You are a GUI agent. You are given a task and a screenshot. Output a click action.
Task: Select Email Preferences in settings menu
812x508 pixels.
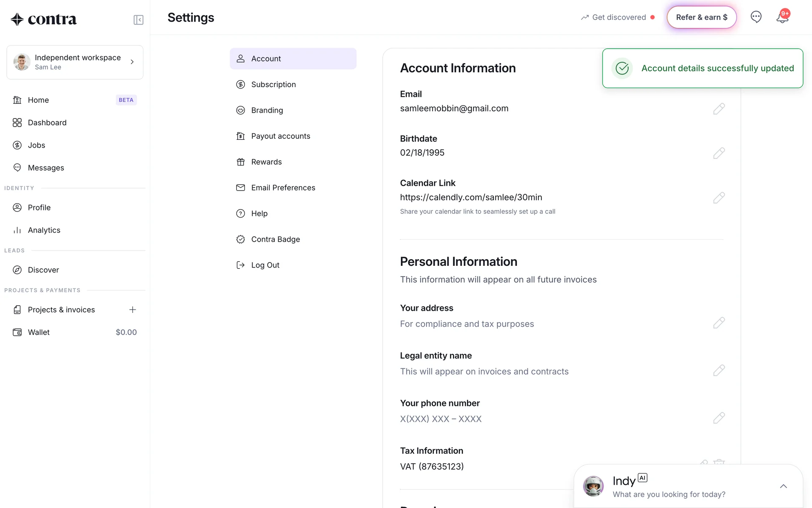283,188
